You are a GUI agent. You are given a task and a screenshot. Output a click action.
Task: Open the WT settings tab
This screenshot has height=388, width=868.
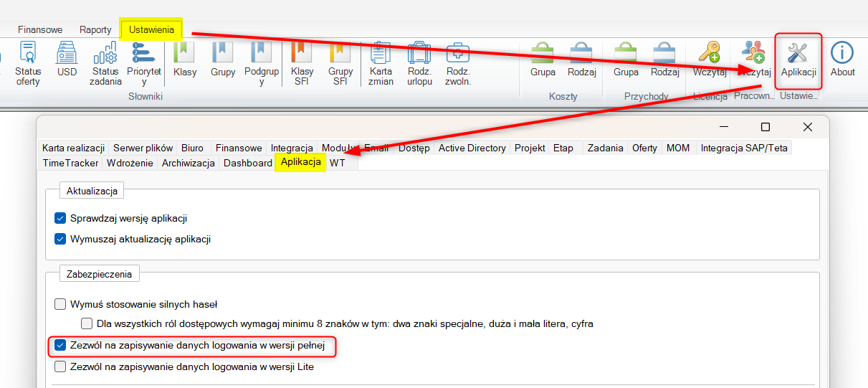[337, 163]
